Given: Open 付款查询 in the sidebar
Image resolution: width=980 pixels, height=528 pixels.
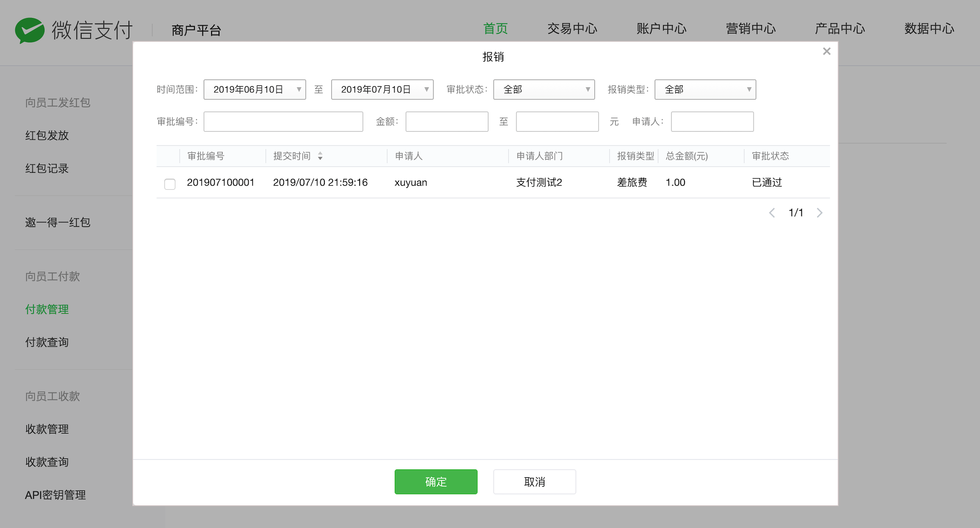Looking at the screenshot, I should pos(47,342).
